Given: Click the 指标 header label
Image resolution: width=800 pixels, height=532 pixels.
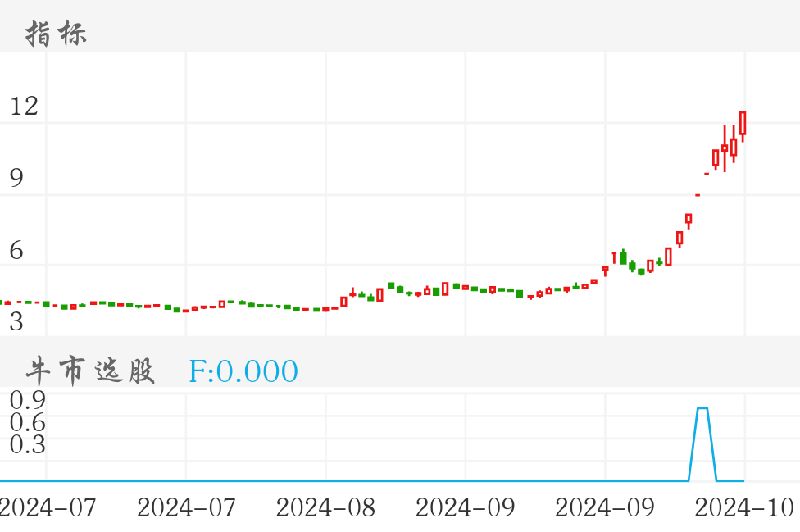Looking at the screenshot, I should click(x=56, y=34).
